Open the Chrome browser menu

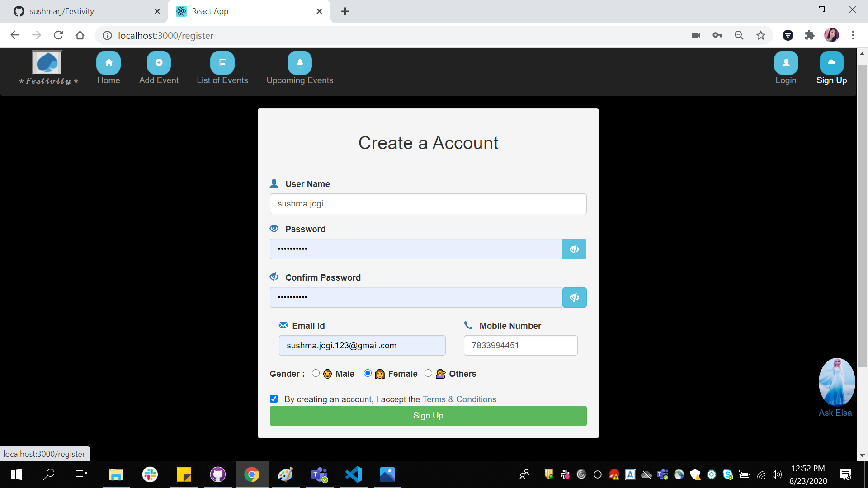coord(854,35)
